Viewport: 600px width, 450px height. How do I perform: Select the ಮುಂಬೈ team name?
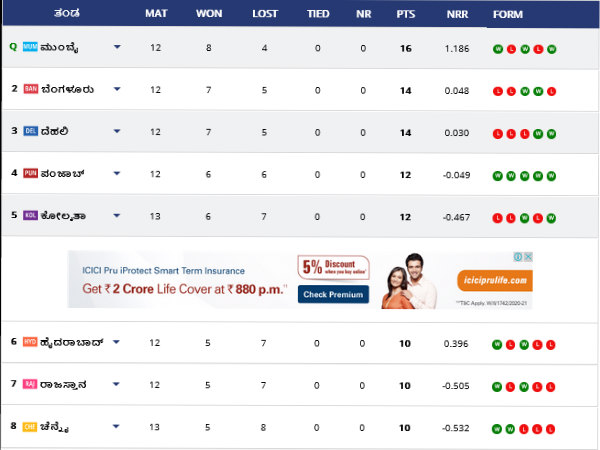(59, 48)
